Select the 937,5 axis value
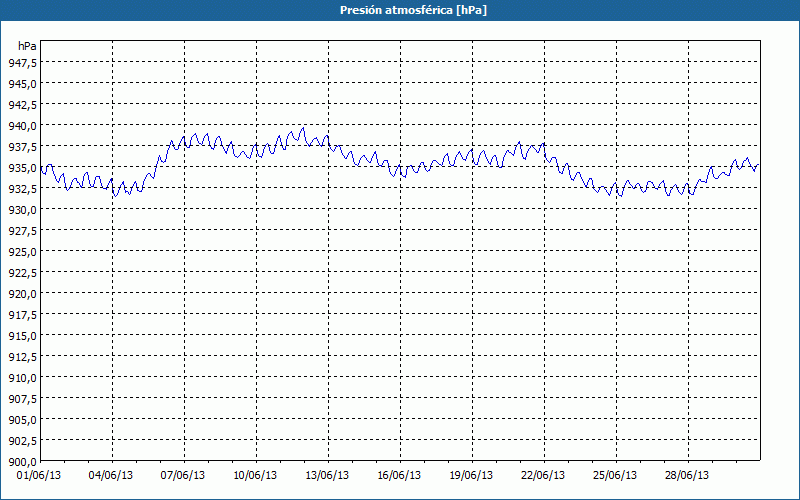Screen dimensions: 800x500 (22, 146)
